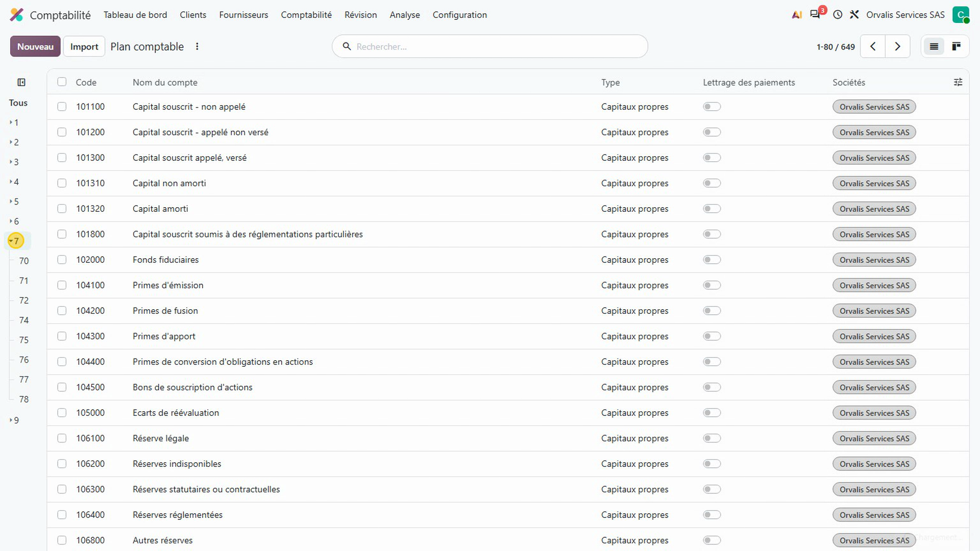Go to the next page of accounts
The width and height of the screenshot is (980, 551).
click(897, 46)
